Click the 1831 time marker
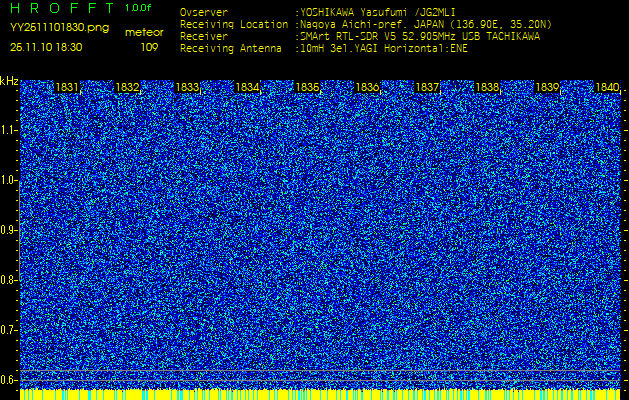Viewport: 629px width, 400px height. (67, 87)
